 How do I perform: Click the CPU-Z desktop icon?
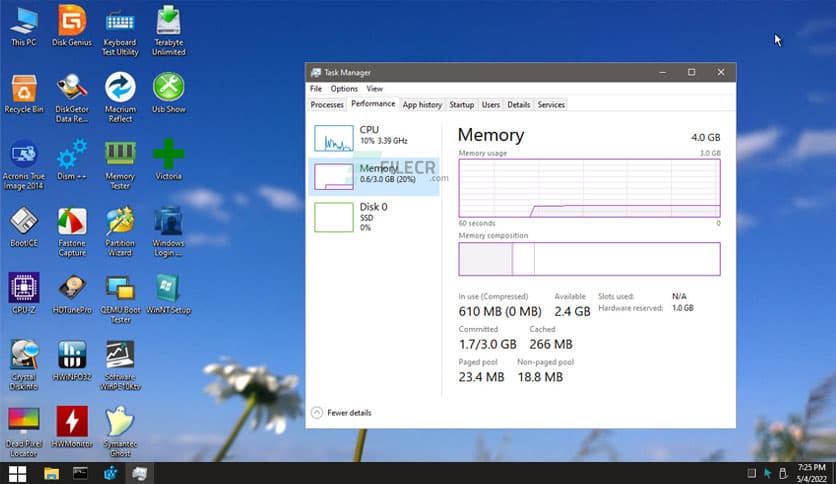24,288
